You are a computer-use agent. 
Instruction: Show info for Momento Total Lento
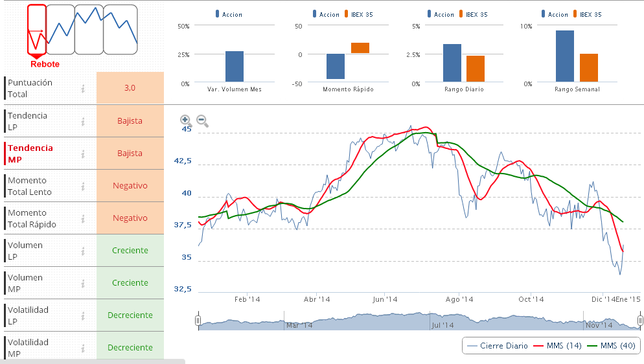83,186
